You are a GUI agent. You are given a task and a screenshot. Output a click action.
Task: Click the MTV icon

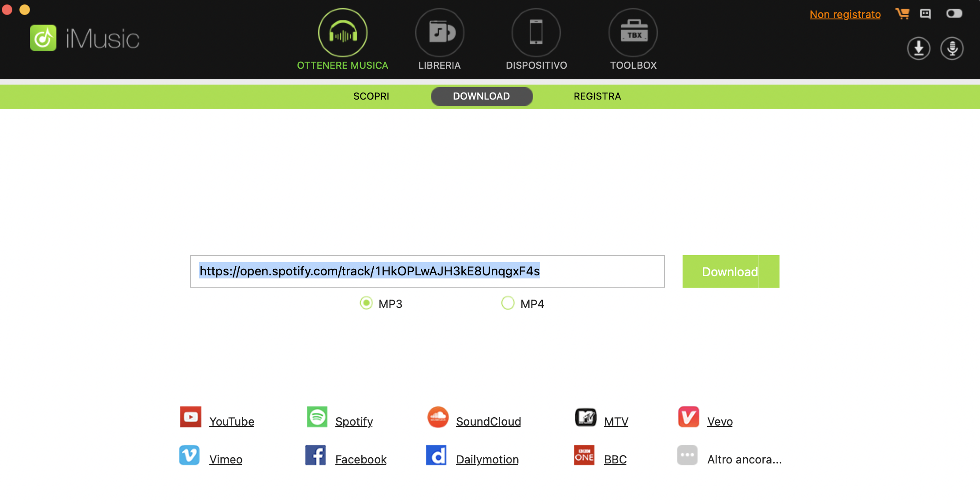coord(586,417)
